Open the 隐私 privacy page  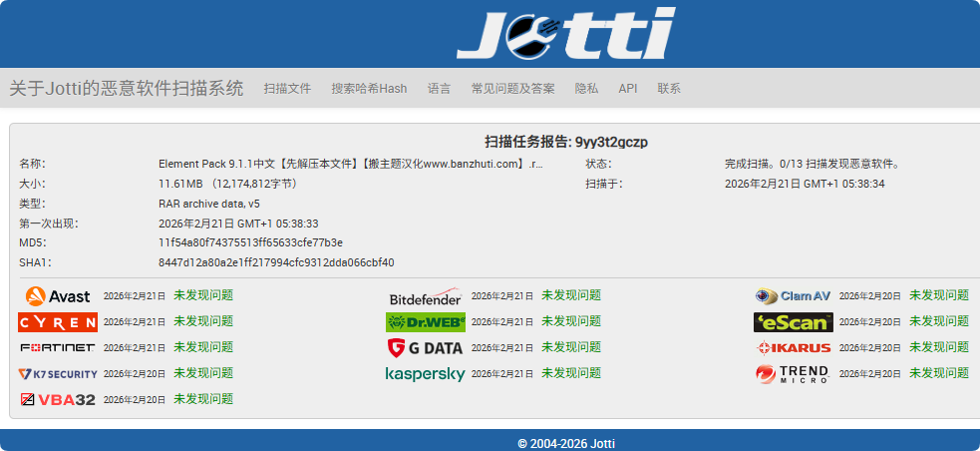click(587, 89)
